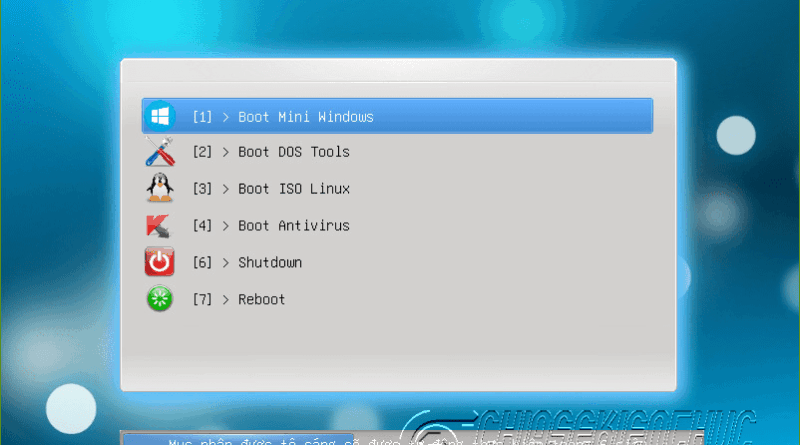Open the Boot ISO Linux menu entry
This screenshot has height=445, width=800.
tap(294, 189)
